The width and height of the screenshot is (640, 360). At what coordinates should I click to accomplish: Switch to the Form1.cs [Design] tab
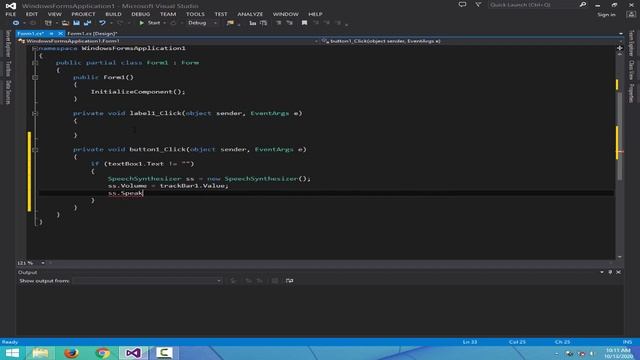(92, 33)
